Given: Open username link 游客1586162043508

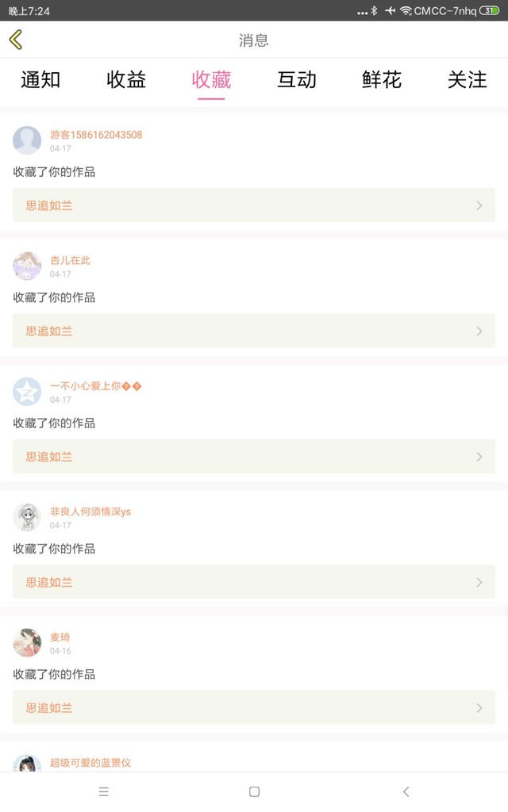Looking at the screenshot, I should pyautogui.click(x=96, y=135).
